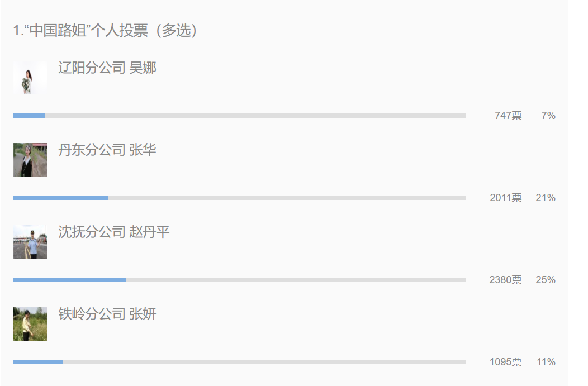Click the 2011票 vote count
Viewport: 588px width, 386px height.
tap(506, 198)
